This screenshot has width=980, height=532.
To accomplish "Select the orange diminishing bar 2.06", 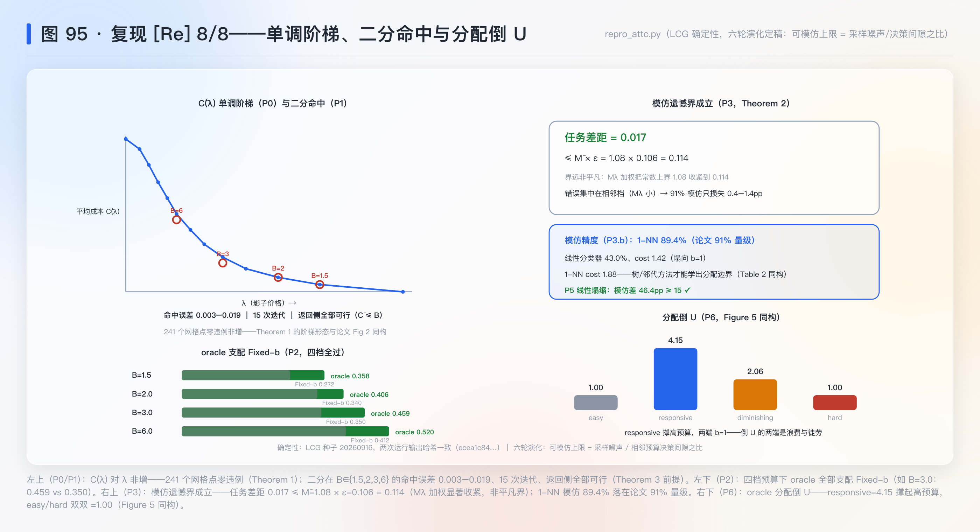I will (x=755, y=394).
